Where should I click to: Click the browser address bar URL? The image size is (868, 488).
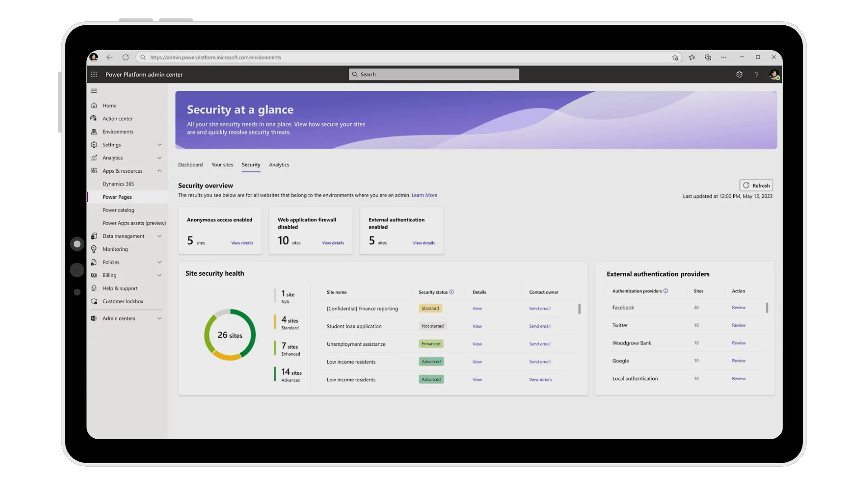pyautogui.click(x=215, y=57)
